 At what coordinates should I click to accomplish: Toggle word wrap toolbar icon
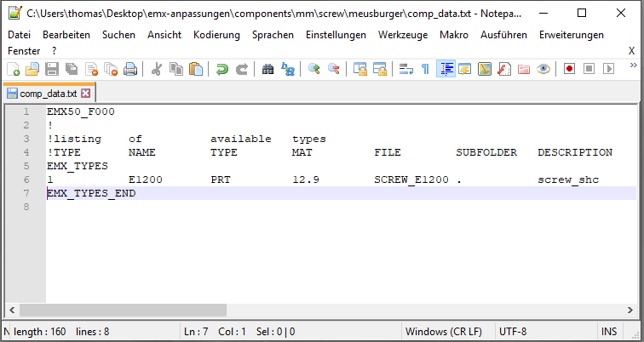pos(405,69)
